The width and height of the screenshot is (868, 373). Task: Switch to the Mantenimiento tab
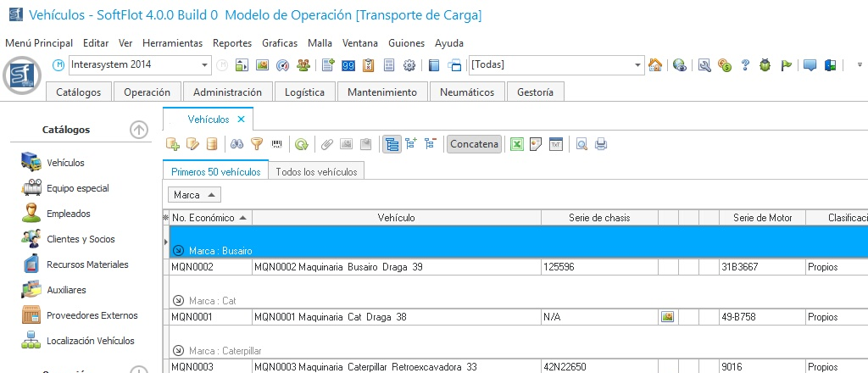[x=382, y=92]
